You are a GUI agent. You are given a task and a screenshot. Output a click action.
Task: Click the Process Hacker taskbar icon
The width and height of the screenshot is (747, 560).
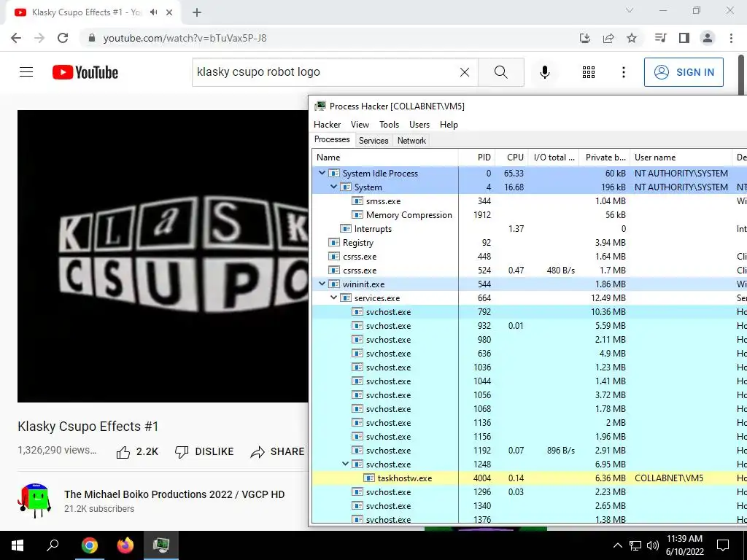[x=161, y=545]
